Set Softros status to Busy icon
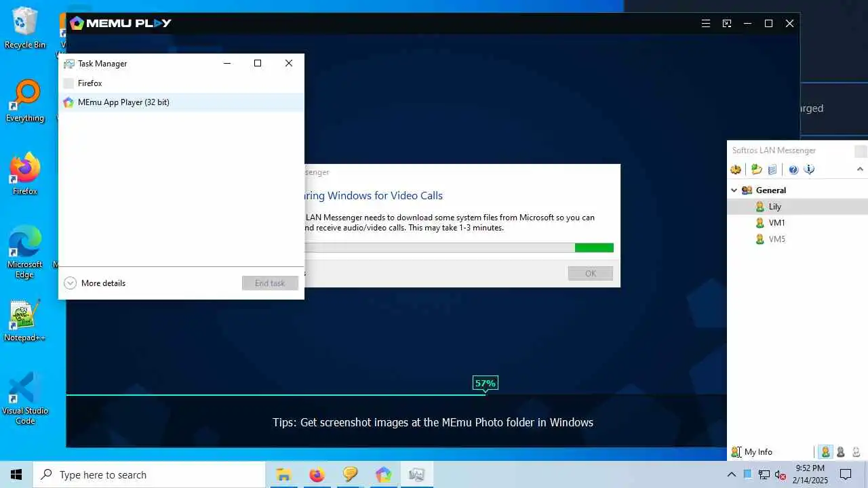Screen dimensions: 868x488 841,452
